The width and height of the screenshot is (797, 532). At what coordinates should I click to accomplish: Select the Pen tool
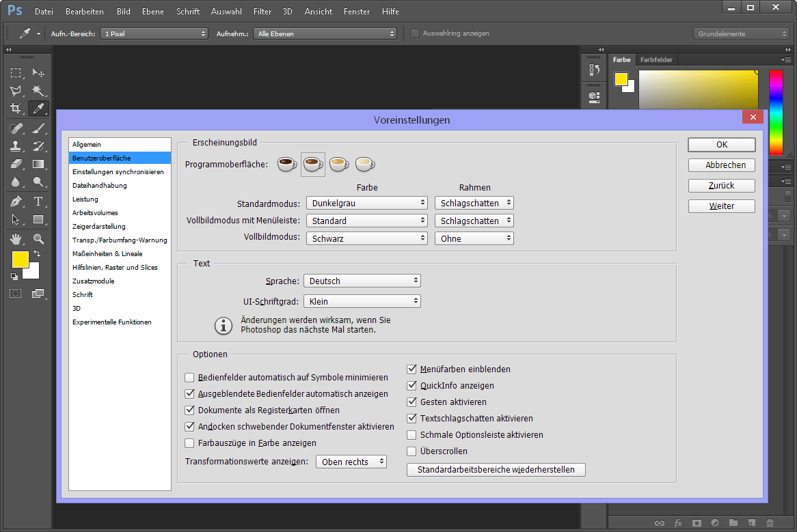point(16,201)
